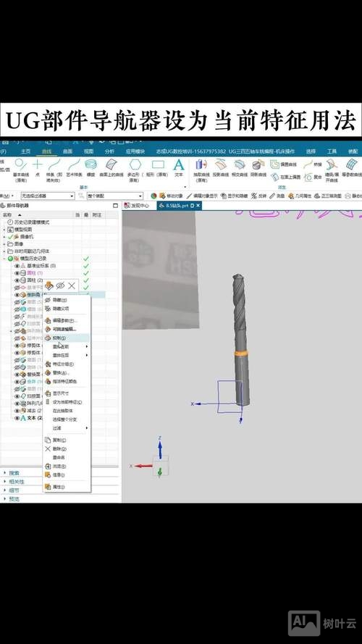Close the 8.5钻头.prt document tab
362x644 pixels.
click(x=198, y=205)
